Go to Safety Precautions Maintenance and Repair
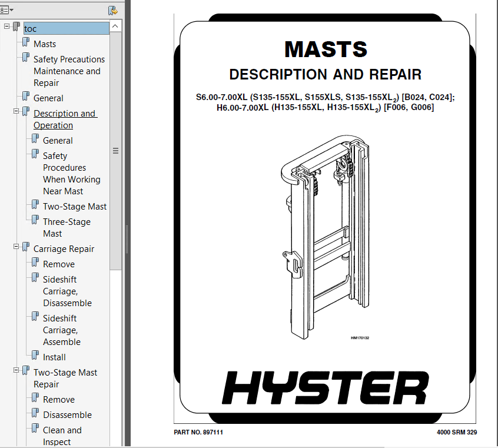This screenshot has height=448, width=498. tap(69, 71)
